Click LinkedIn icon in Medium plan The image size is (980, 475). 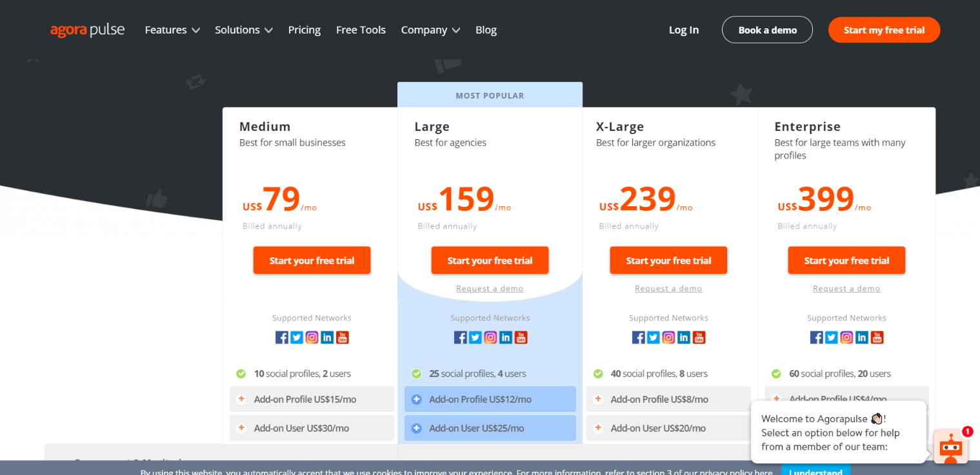327,337
